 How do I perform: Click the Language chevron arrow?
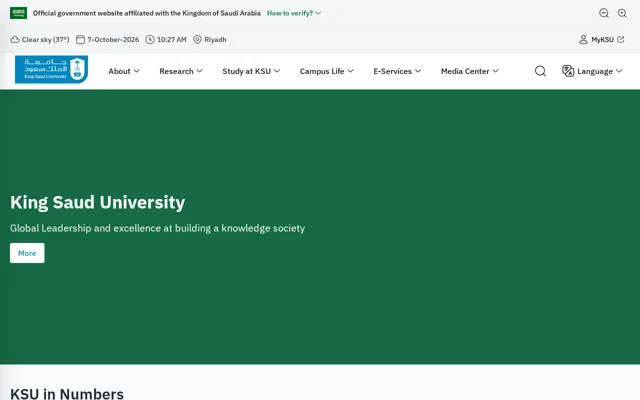tap(619, 71)
